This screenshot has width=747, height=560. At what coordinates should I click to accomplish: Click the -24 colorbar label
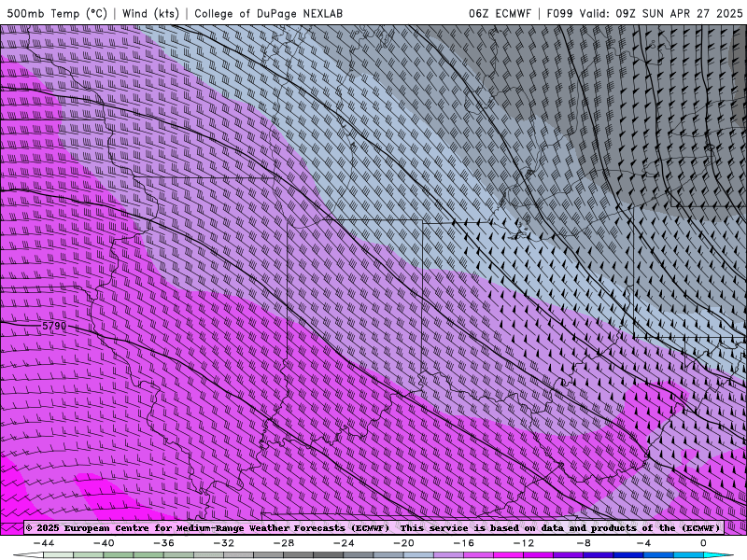click(x=344, y=543)
